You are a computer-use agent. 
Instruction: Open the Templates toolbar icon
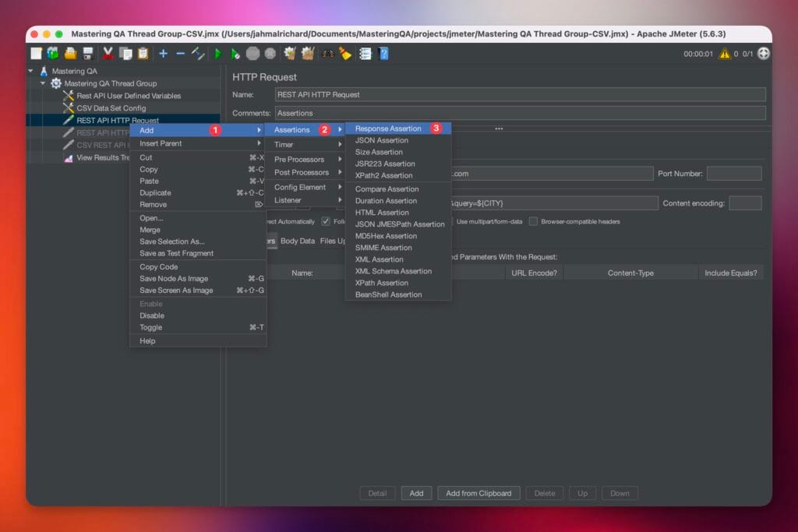coord(53,54)
